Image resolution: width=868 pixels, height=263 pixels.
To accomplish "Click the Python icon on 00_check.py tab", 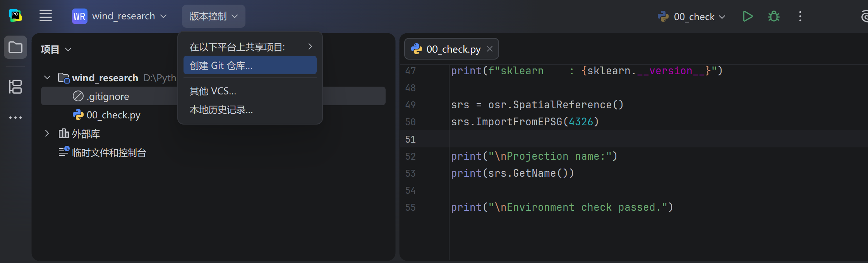I will pos(417,49).
